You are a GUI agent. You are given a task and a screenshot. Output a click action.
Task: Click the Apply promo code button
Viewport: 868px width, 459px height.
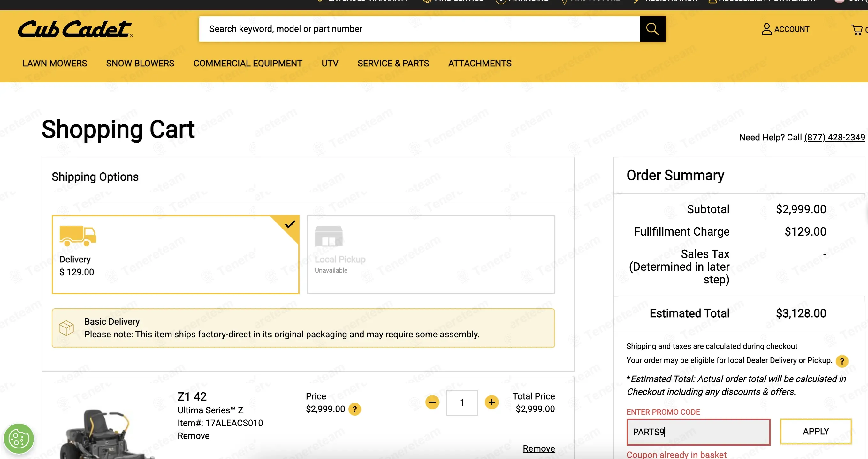816,431
